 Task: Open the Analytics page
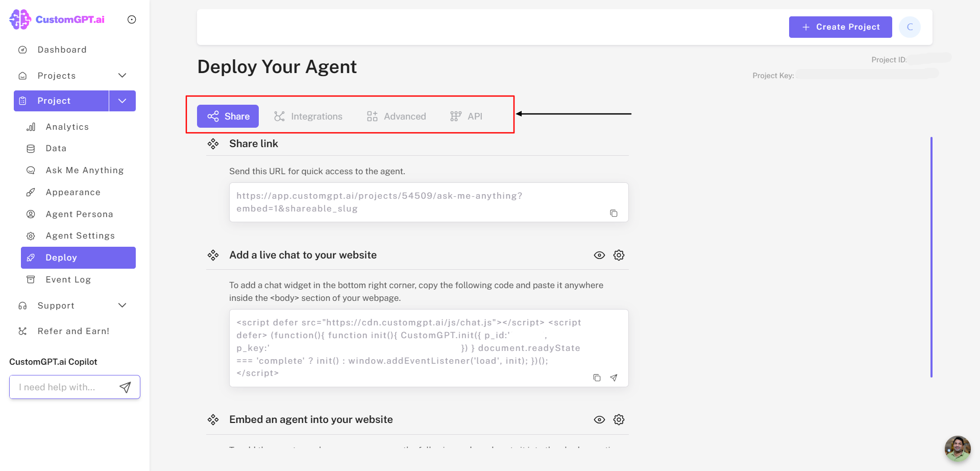pyautogui.click(x=67, y=127)
